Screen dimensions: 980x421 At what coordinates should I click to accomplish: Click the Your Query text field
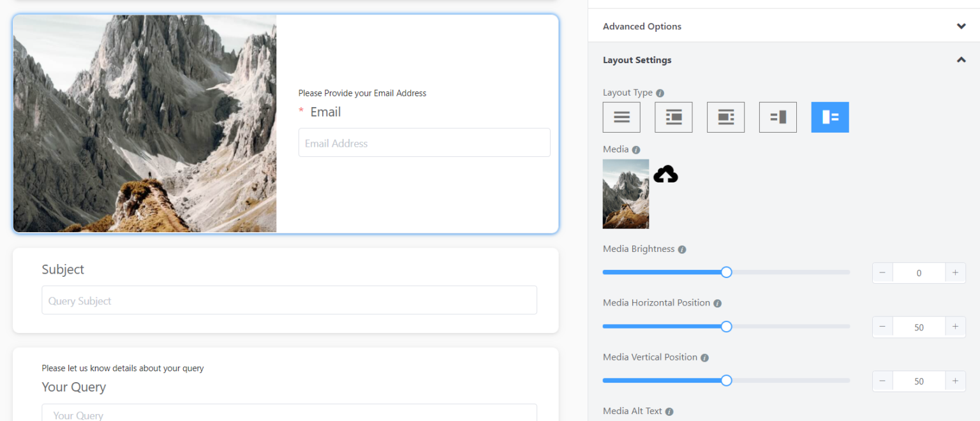click(x=289, y=415)
